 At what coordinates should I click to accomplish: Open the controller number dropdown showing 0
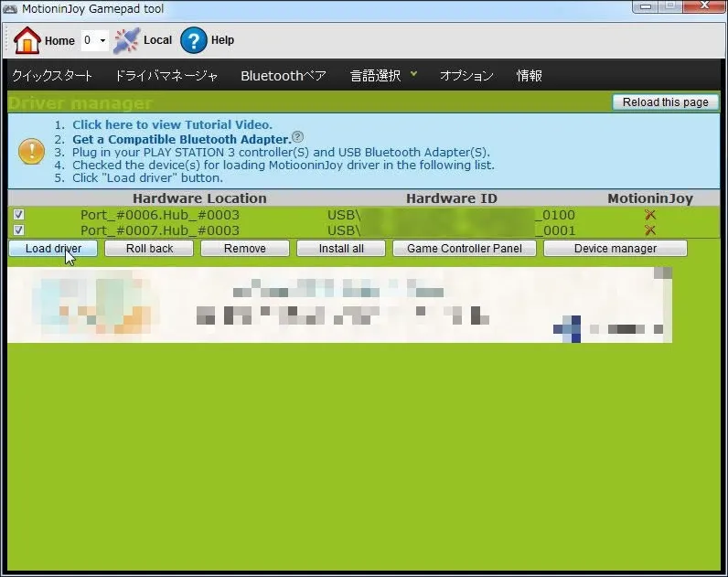click(95, 40)
